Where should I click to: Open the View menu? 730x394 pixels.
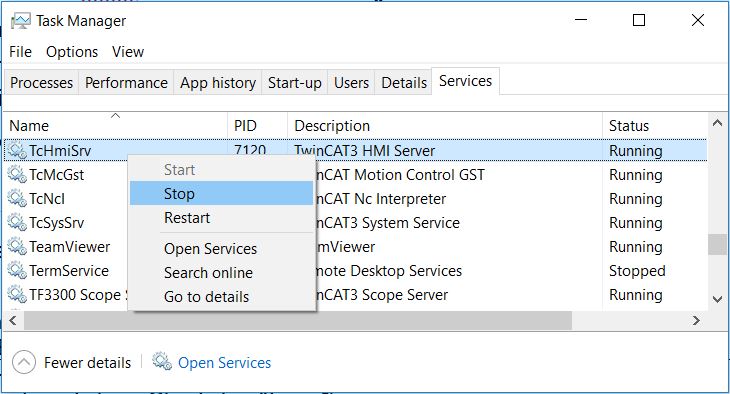tap(128, 52)
